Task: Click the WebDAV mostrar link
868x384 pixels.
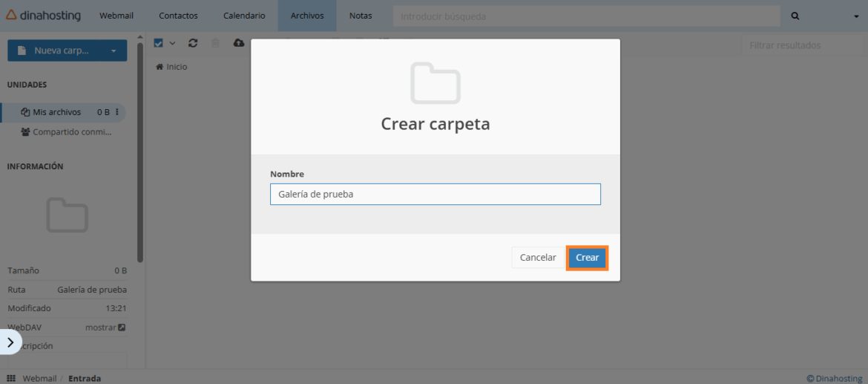Action: click(x=105, y=328)
